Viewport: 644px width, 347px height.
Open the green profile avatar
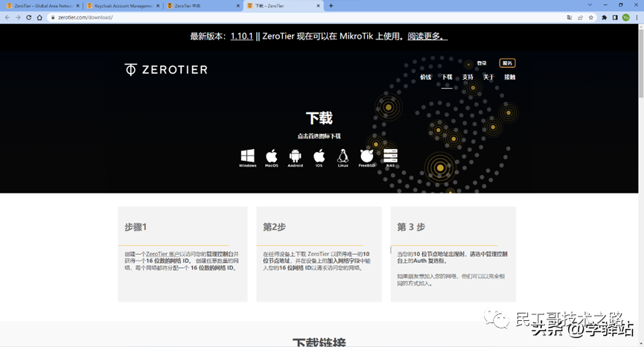click(x=626, y=17)
